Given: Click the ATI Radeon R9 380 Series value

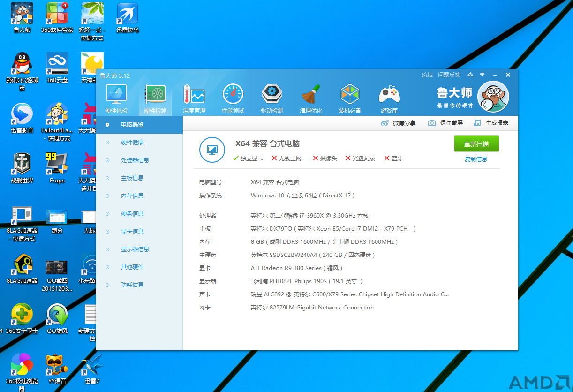Looking at the screenshot, I should [x=297, y=268].
